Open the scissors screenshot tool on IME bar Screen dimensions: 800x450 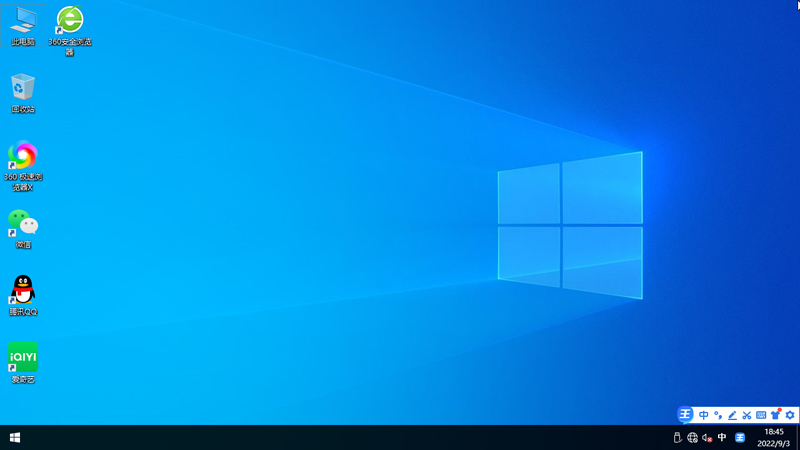pos(746,415)
